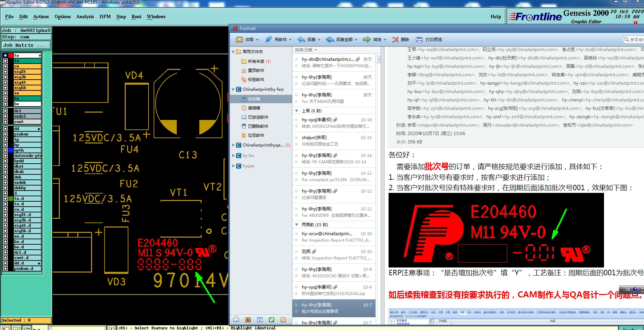The height and width of the screenshot is (330, 644).
Task: Collapse the 常用文件夹 tree node
Action: (x=233, y=52)
